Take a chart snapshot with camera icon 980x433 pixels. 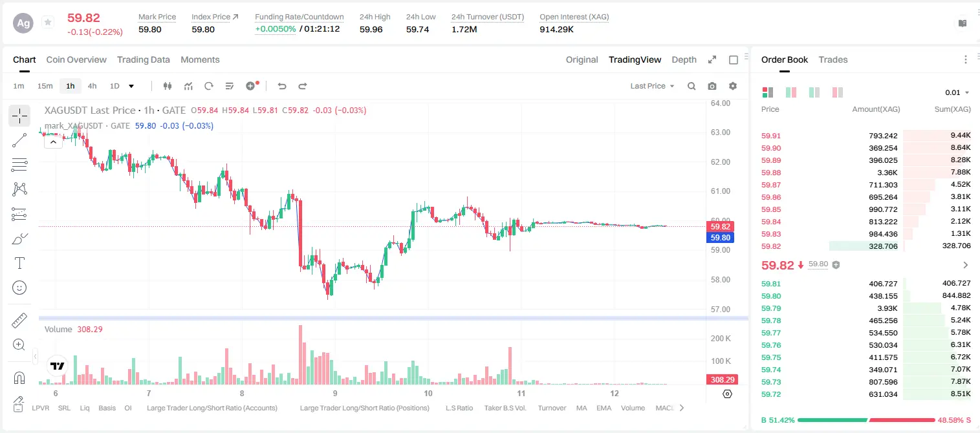[712, 86]
